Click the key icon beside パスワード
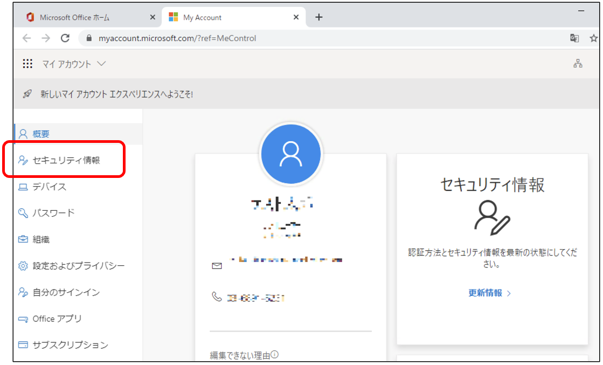This screenshot has width=603, height=365. tap(23, 213)
